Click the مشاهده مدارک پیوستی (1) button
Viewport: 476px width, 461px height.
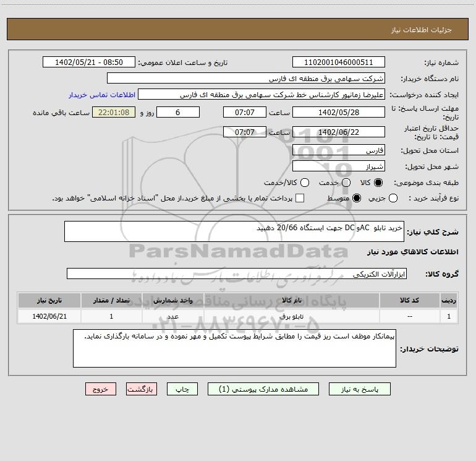(263, 389)
